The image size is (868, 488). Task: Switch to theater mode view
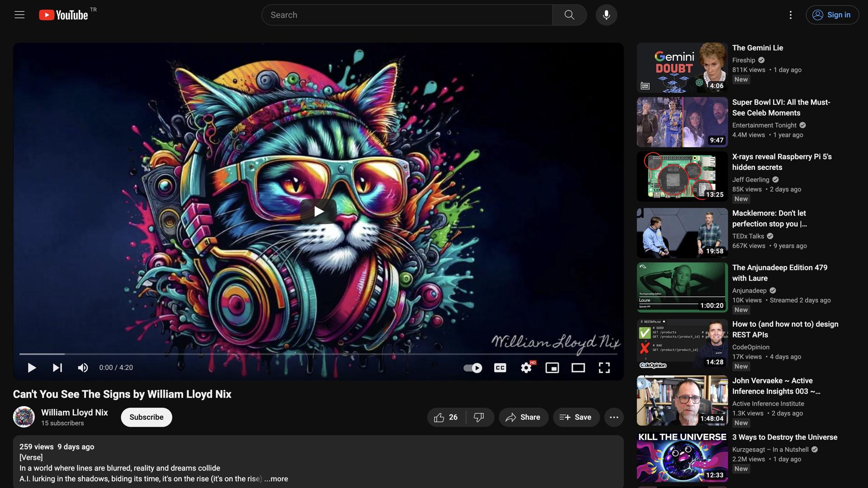pyautogui.click(x=578, y=368)
